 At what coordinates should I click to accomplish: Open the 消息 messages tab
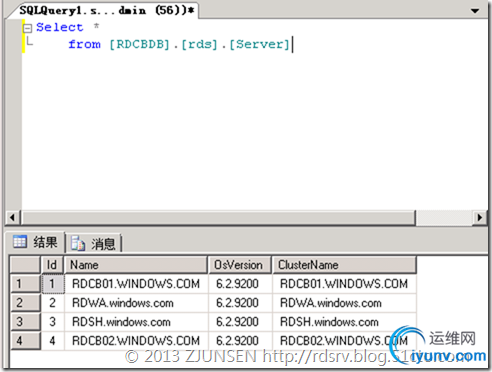pyautogui.click(x=93, y=243)
